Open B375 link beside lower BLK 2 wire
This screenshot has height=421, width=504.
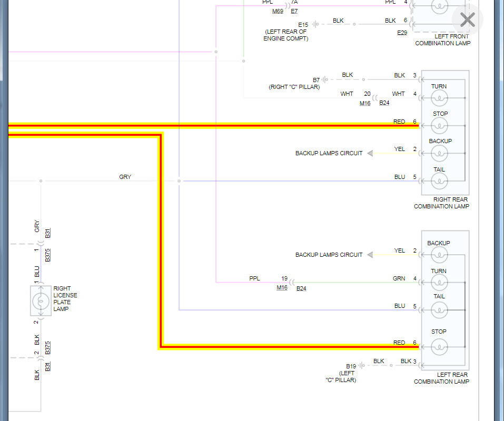click(x=47, y=347)
